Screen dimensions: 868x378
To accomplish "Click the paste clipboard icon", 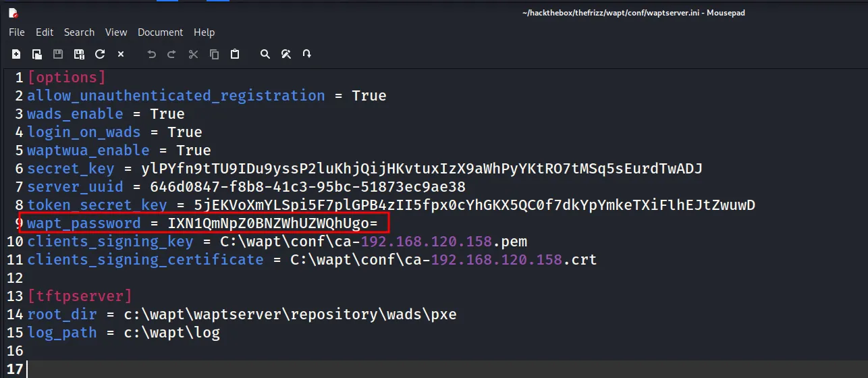I will point(235,54).
